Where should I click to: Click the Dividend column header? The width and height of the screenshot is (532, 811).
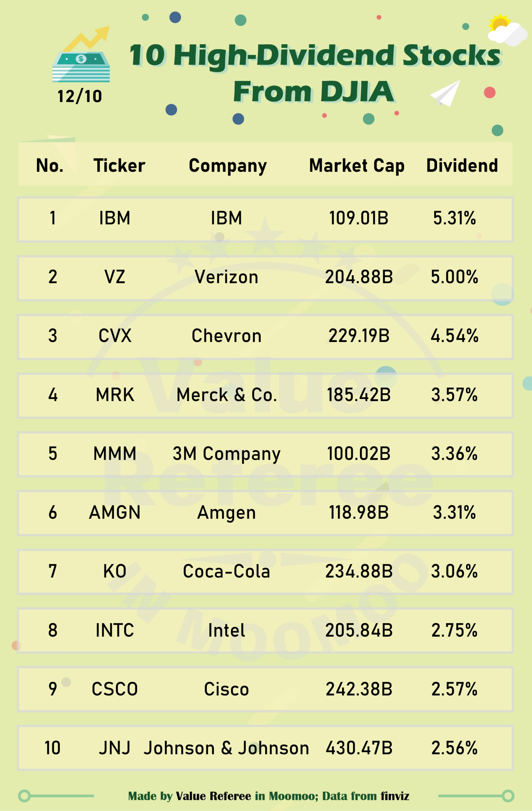tap(462, 166)
